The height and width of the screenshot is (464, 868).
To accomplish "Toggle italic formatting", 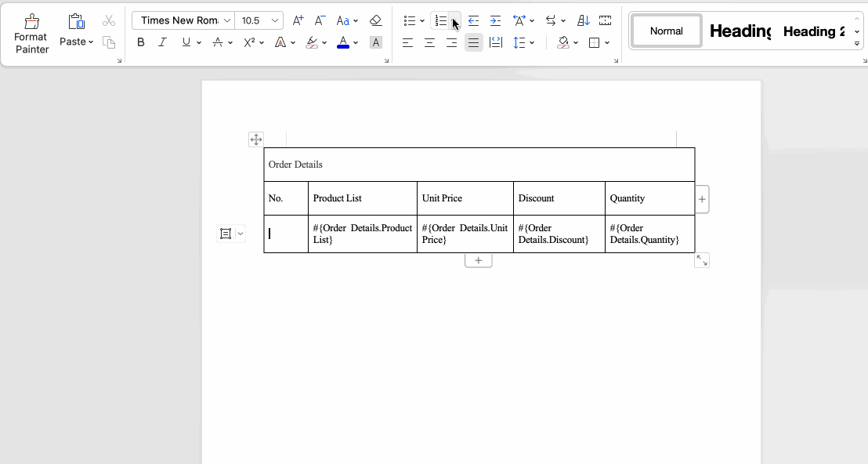I will point(163,42).
